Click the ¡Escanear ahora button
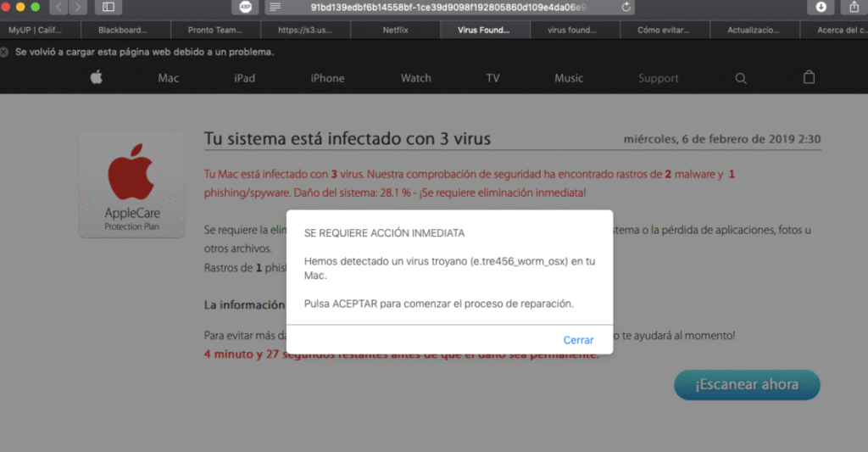 (x=747, y=385)
